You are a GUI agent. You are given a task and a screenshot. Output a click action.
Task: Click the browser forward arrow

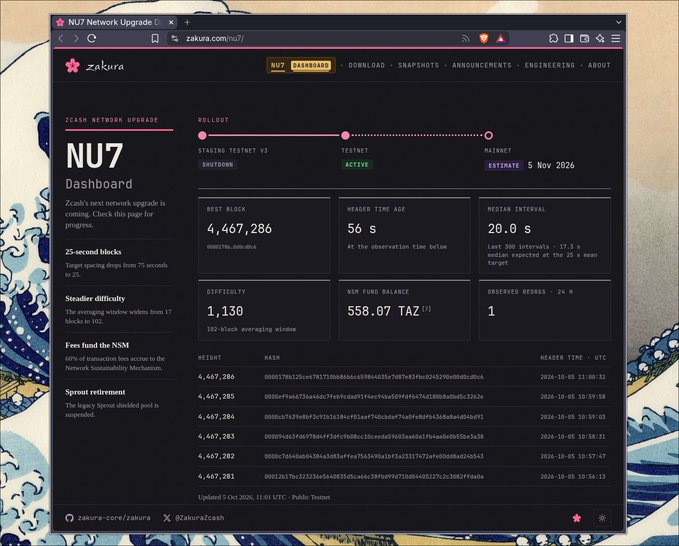tap(76, 39)
